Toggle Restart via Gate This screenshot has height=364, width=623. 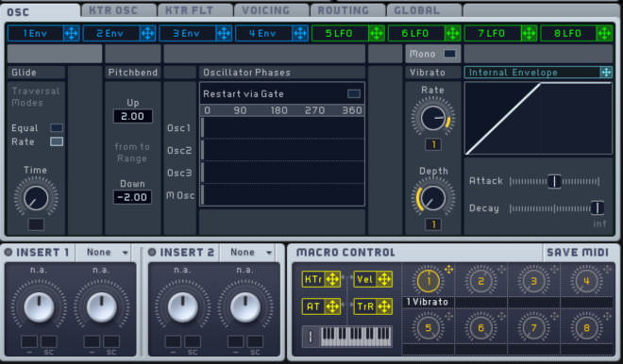coord(354,93)
